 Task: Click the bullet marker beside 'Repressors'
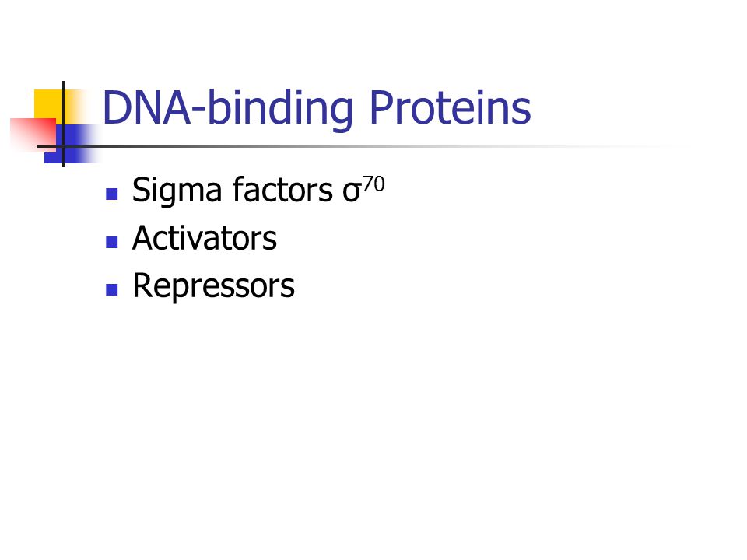(112, 289)
